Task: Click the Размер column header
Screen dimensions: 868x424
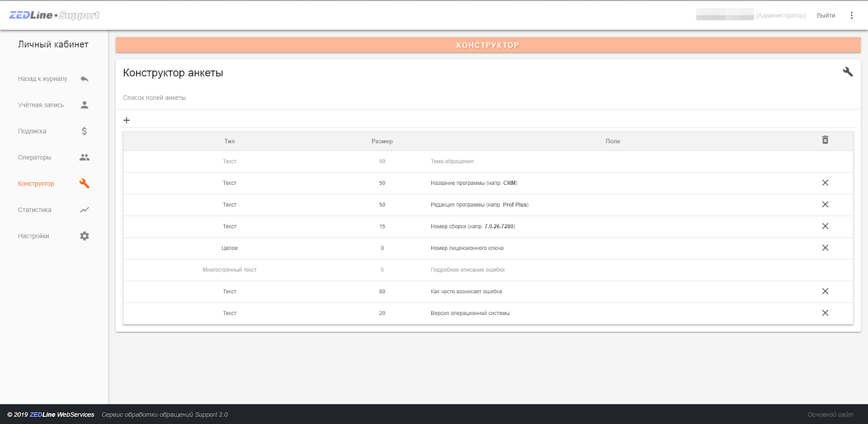Action: pyautogui.click(x=382, y=141)
